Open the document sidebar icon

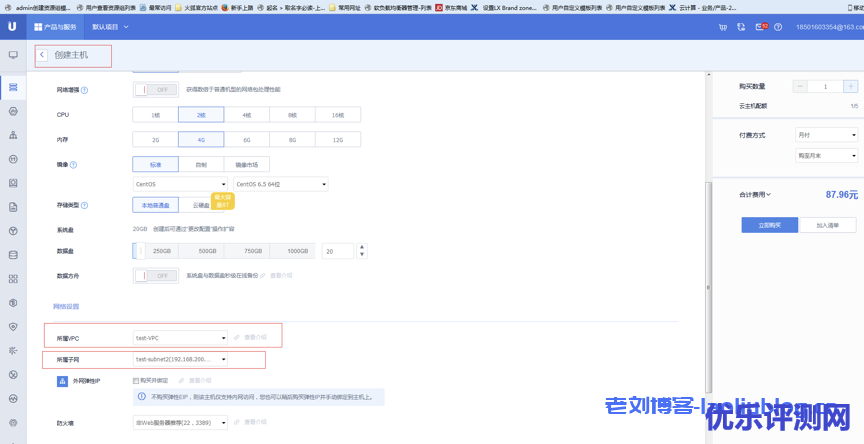click(x=13, y=207)
